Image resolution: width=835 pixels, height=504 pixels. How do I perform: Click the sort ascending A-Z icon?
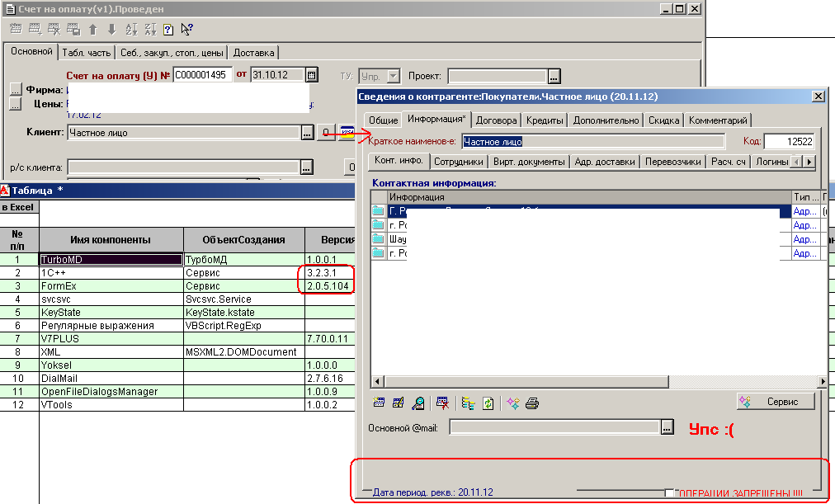(x=131, y=30)
